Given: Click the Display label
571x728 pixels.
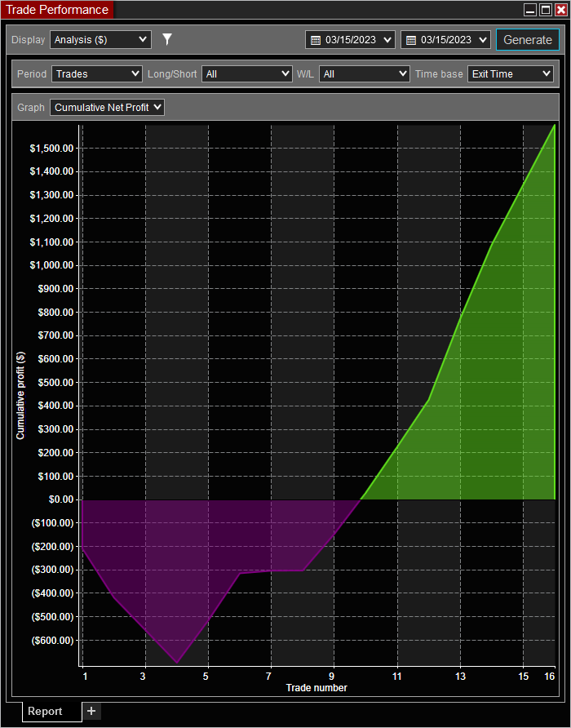Looking at the screenshot, I should 29,40.
